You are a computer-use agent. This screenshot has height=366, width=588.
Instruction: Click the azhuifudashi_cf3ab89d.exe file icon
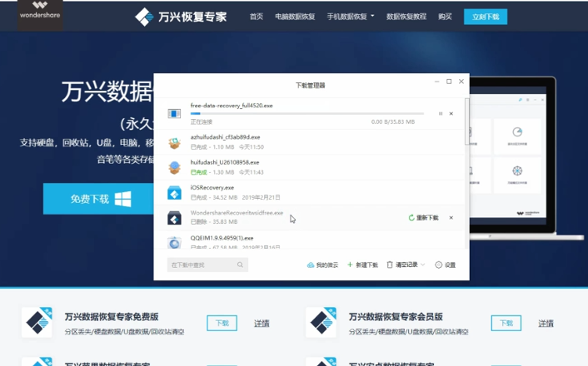pos(174,142)
